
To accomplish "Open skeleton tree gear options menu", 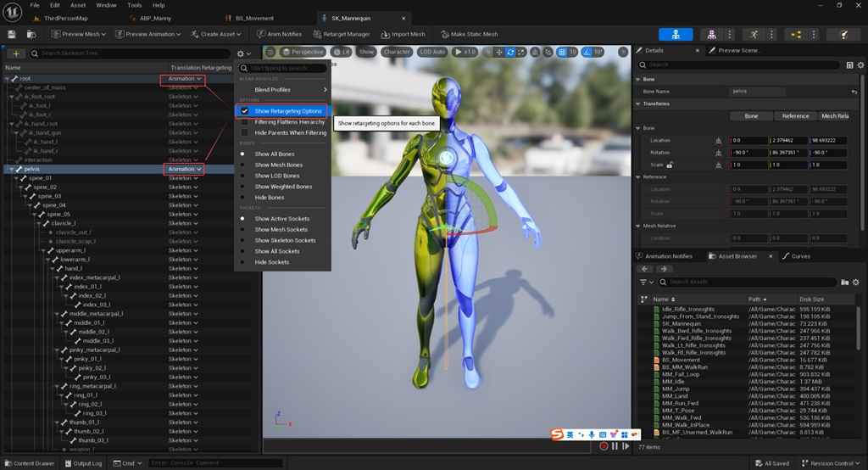I will click(243, 53).
